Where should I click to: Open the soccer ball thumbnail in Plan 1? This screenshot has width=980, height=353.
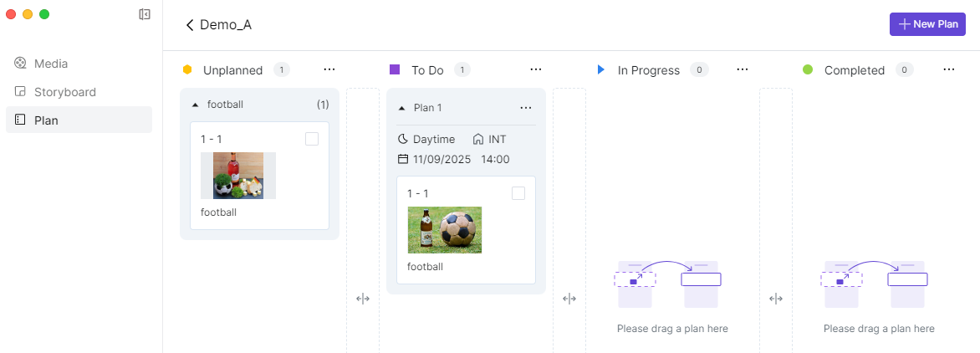pyautogui.click(x=445, y=230)
